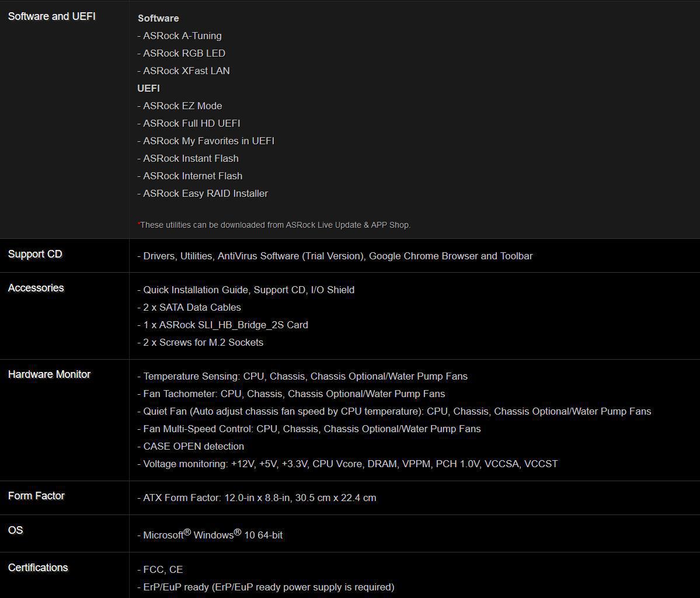Click the 'Hardware Monitor' row label

pyautogui.click(x=49, y=374)
